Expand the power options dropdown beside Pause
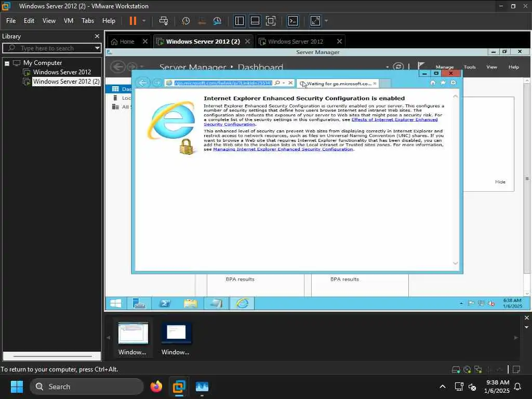This screenshot has height=399, width=532. pos(144,21)
